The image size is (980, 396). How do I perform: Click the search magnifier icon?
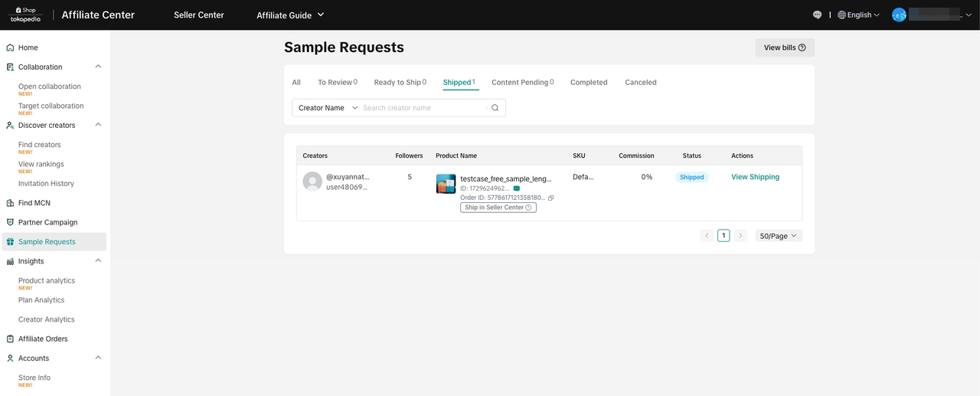495,108
